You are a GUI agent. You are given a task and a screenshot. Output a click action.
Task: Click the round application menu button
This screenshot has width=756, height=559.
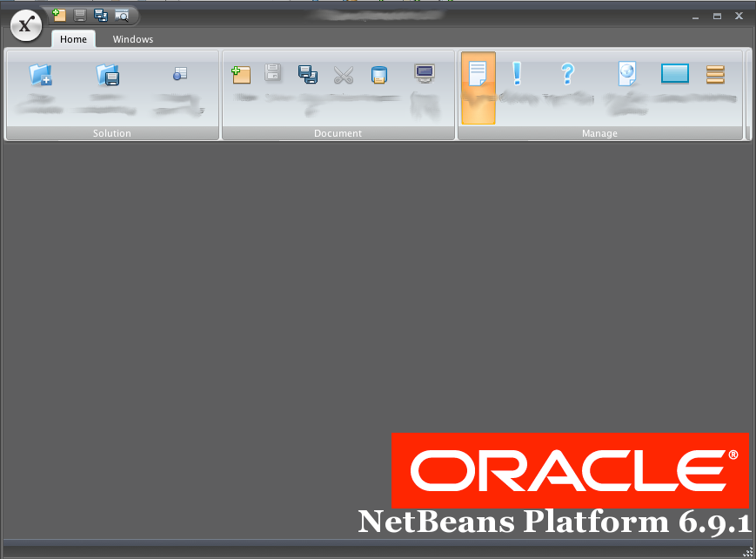[x=26, y=25]
